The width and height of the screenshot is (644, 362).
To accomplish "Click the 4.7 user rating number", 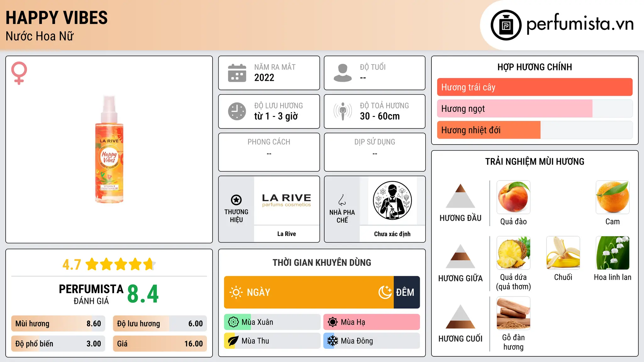I will pos(72,265).
